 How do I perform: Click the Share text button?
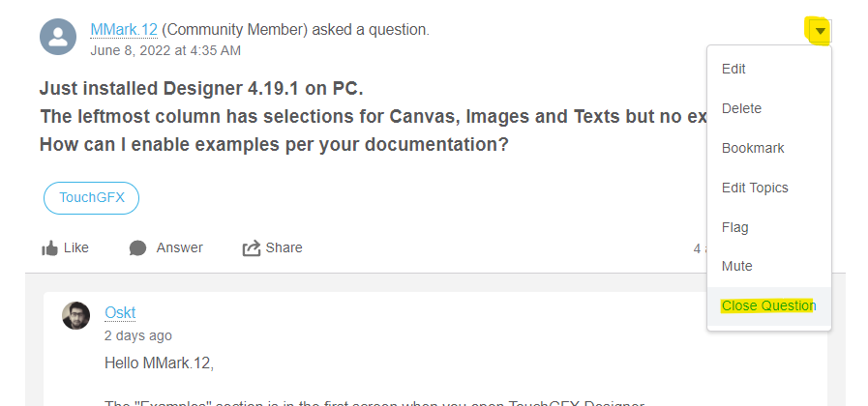[x=284, y=247]
